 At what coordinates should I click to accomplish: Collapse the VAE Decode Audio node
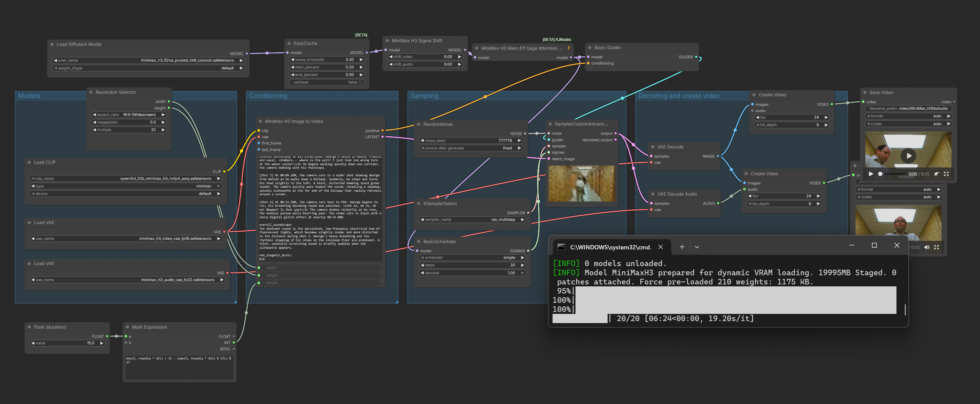tap(652, 194)
